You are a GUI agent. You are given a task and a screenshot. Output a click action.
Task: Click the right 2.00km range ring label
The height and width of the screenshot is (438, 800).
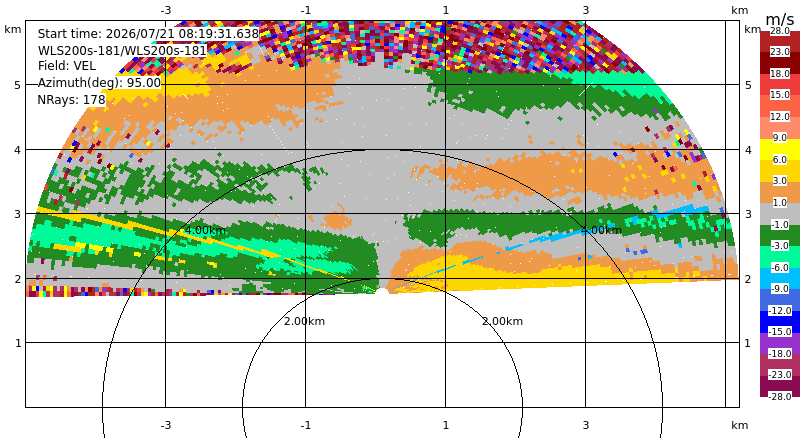(x=503, y=321)
